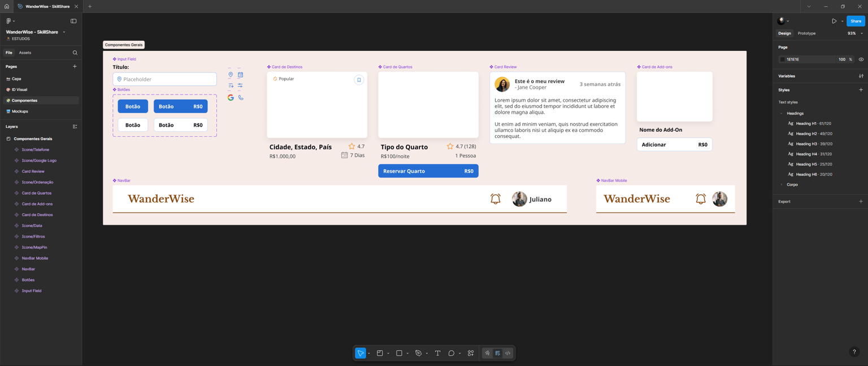Add a new page with plus icon
The image size is (868, 366).
click(75, 66)
